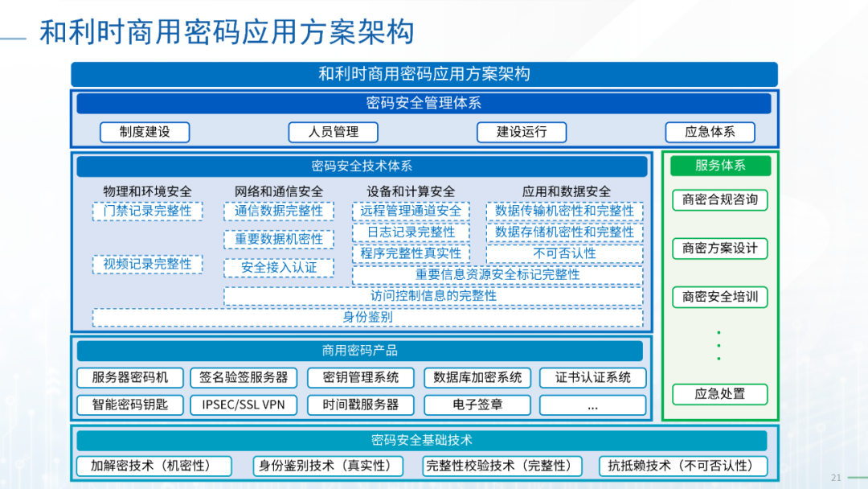The height and width of the screenshot is (489, 868).
Task: Click 完整性校验技术（完整性） box
Action: click(502, 466)
